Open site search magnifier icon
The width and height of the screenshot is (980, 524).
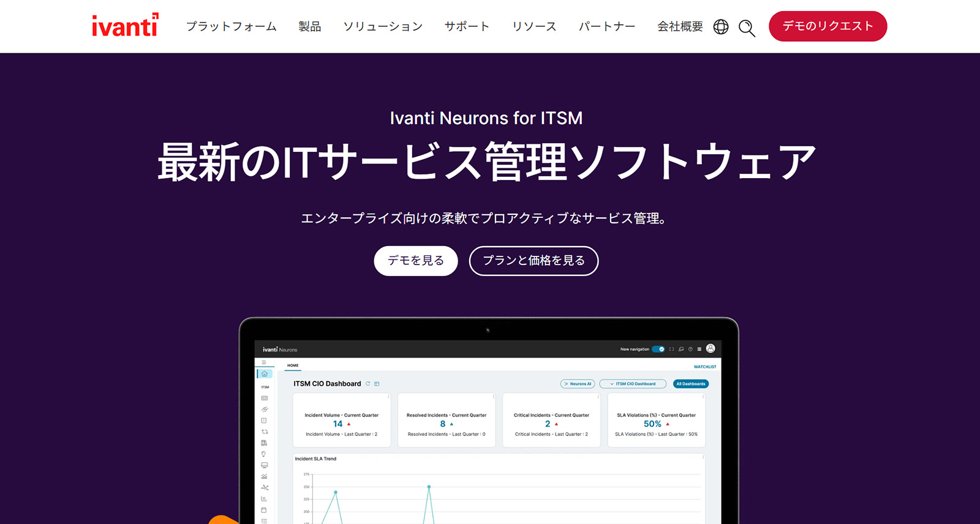click(747, 28)
